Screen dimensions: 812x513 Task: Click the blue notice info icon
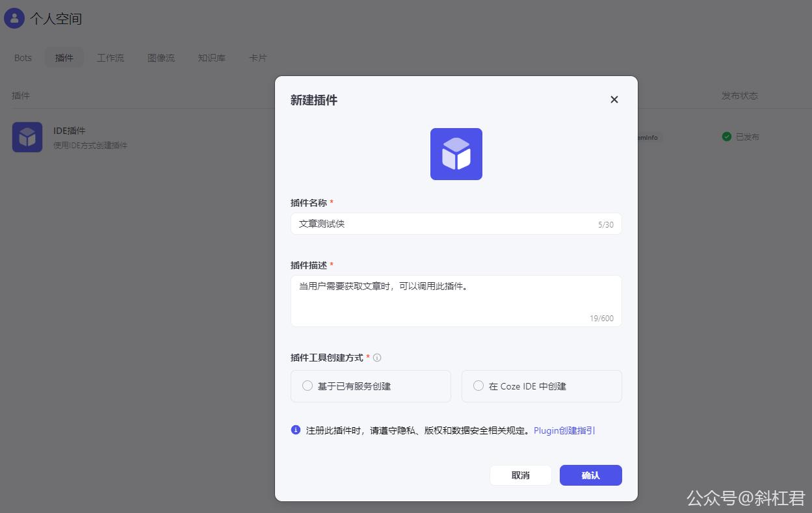tap(296, 430)
